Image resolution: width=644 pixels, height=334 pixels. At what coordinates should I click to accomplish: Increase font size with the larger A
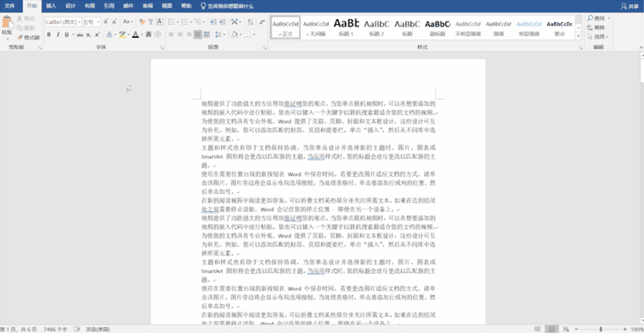[x=106, y=21]
